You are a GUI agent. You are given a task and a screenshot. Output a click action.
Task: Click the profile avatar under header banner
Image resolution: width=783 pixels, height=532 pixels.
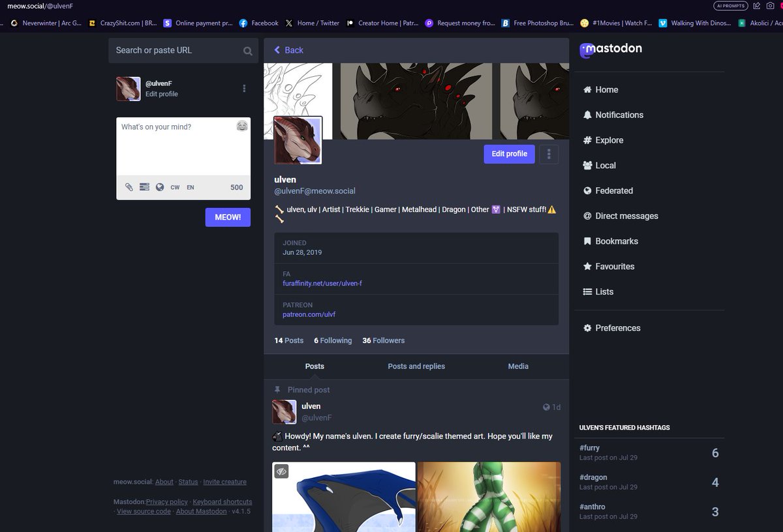click(x=298, y=140)
